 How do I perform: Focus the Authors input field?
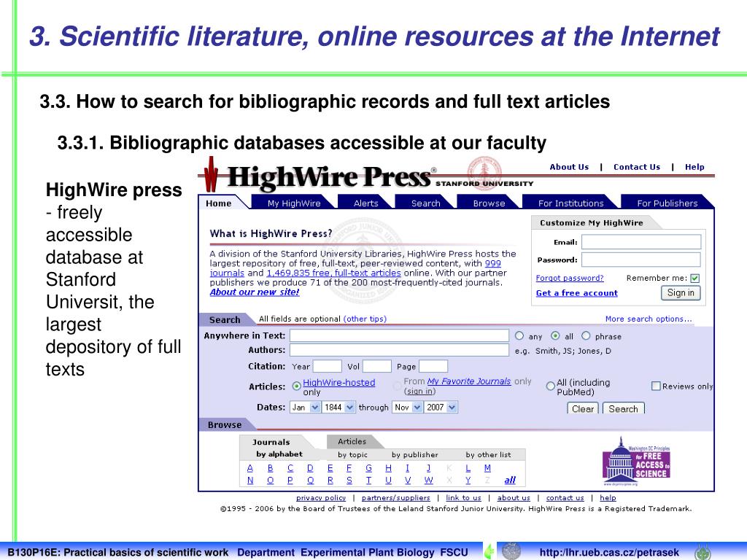pyautogui.click(x=399, y=350)
